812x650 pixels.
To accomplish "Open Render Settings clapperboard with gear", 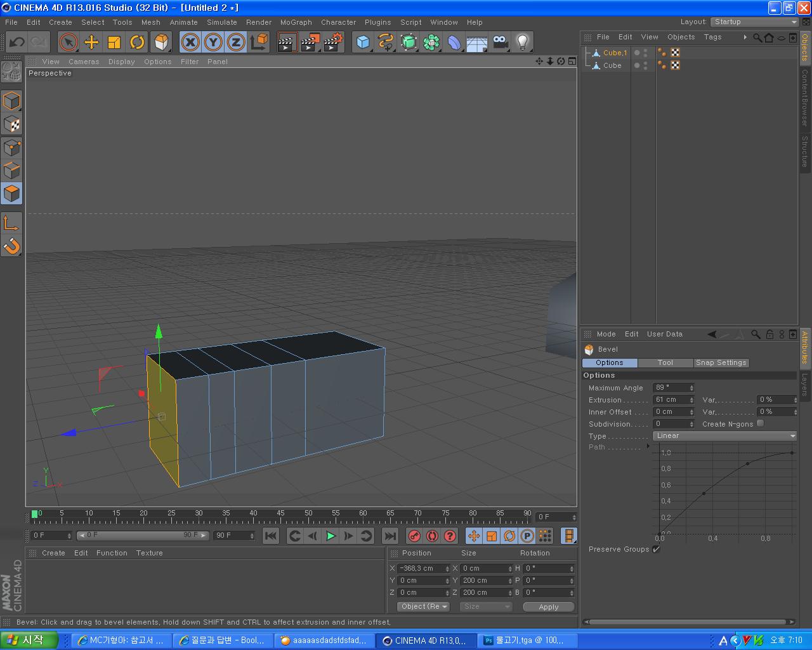I will pyautogui.click(x=333, y=43).
